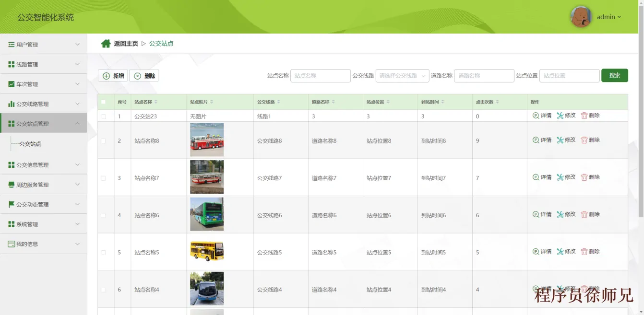The height and width of the screenshot is (315, 644).
Task: Expand the 公交动态管理 menu chevron
Action: click(77, 204)
